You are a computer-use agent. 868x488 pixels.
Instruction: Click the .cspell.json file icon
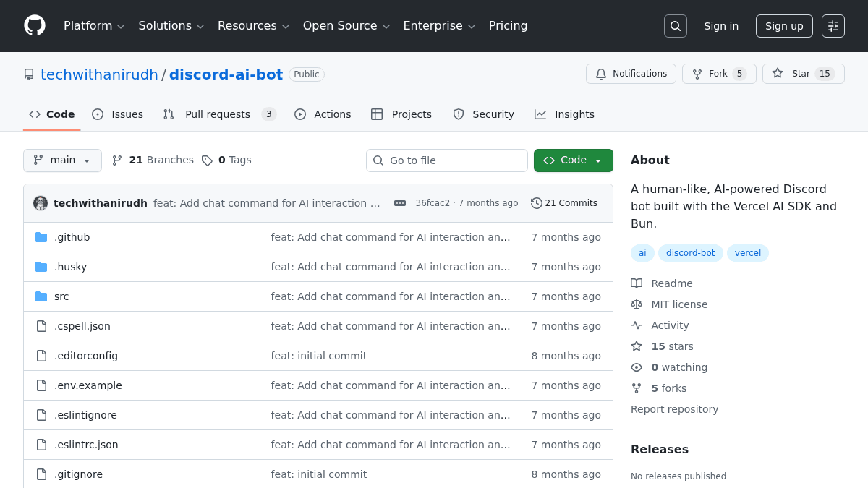41,326
